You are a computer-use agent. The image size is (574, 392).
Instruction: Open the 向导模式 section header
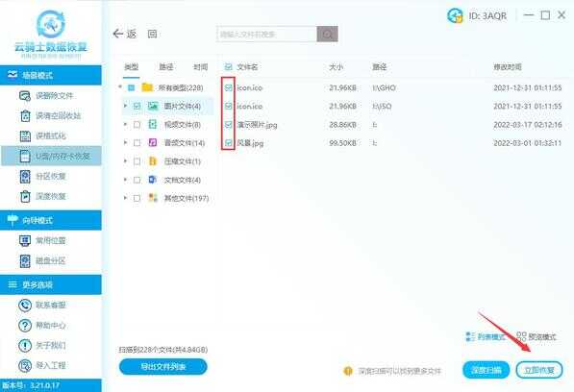[51, 220]
